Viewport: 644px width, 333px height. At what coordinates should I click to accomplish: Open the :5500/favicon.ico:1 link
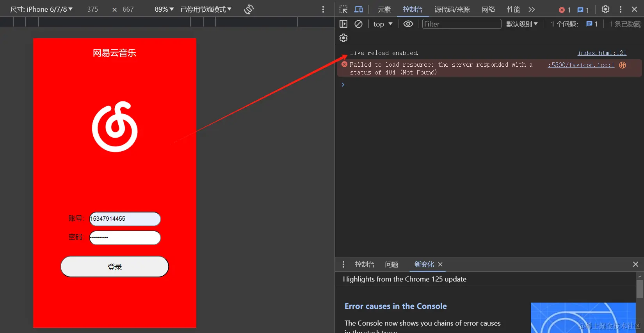click(581, 65)
